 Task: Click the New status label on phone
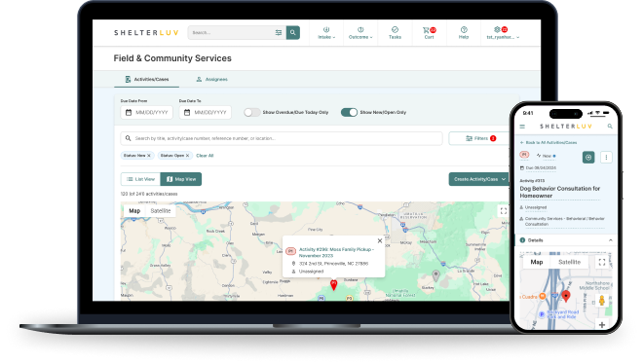(547, 156)
